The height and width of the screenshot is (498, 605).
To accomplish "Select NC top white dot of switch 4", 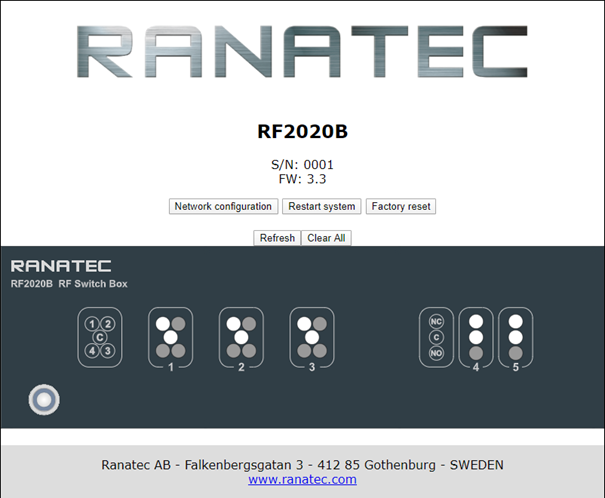I will click(476, 321).
